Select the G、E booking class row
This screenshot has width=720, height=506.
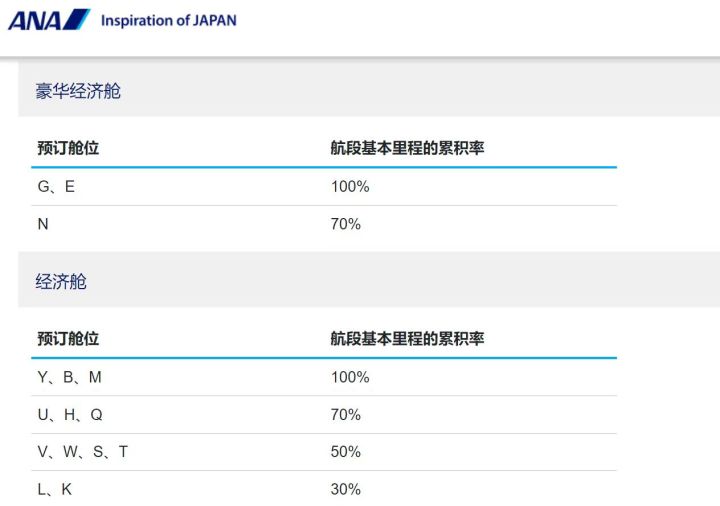[x=324, y=187]
